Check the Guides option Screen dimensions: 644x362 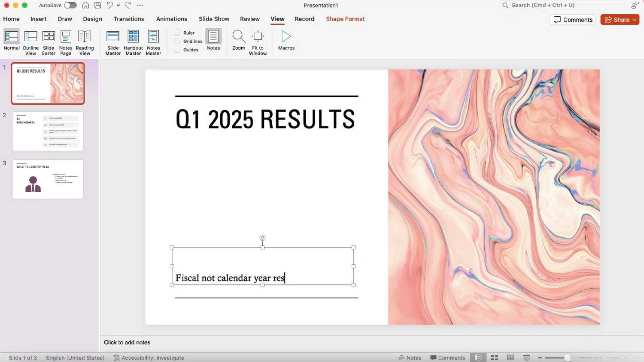(x=177, y=49)
